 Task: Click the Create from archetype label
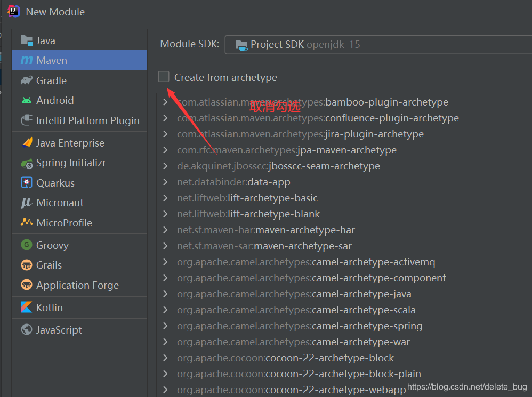[225, 78]
